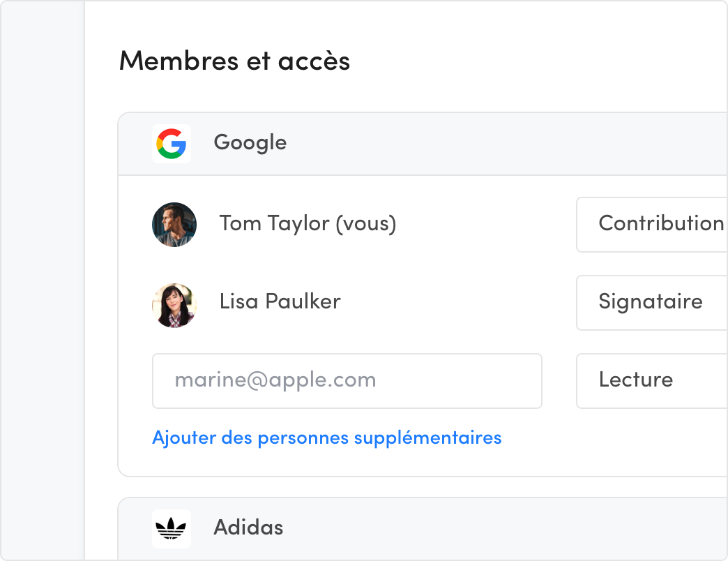The image size is (728, 561).
Task: Select the Adidas company name label
Action: tap(248, 528)
